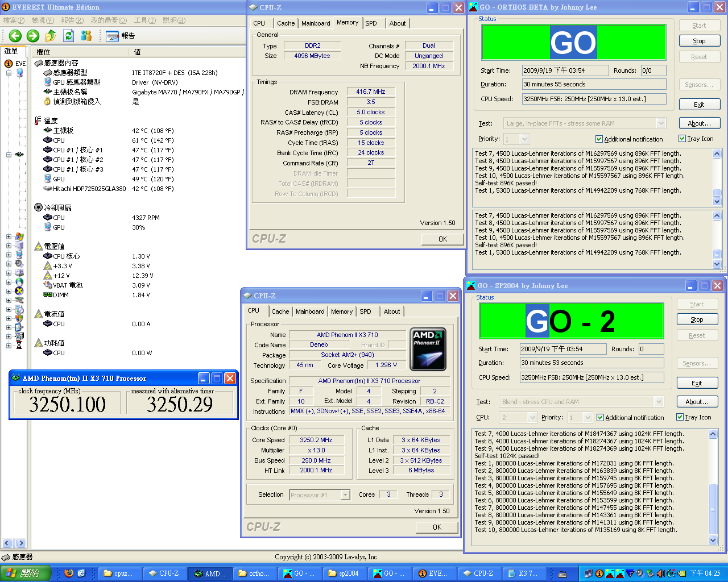The image size is (728, 582).
Task: Collapse the computer node in EVEREST tree
Action: (x=9, y=73)
